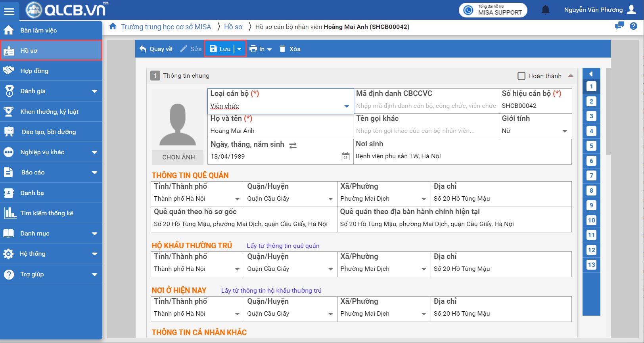The width and height of the screenshot is (644, 343).
Task: Open the chat feedback icon
Action: click(x=619, y=26)
